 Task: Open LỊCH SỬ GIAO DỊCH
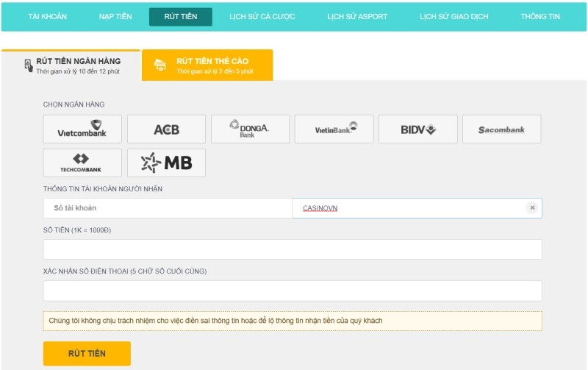point(453,17)
